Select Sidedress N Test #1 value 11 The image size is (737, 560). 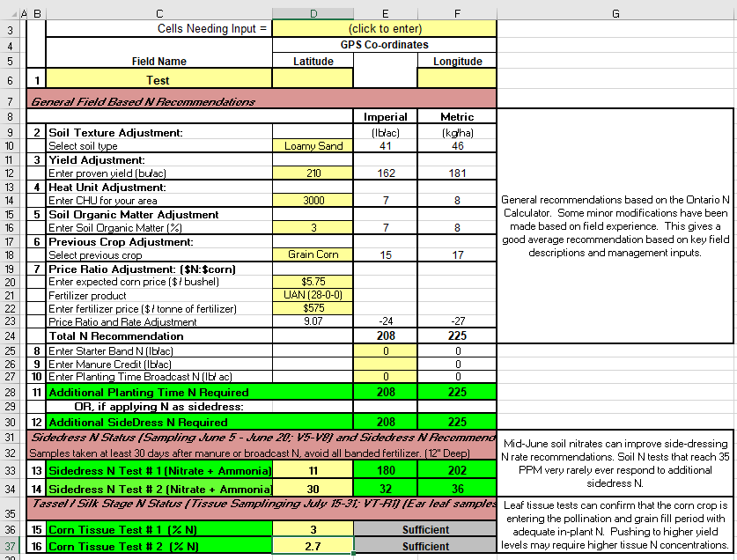tap(313, 470)
